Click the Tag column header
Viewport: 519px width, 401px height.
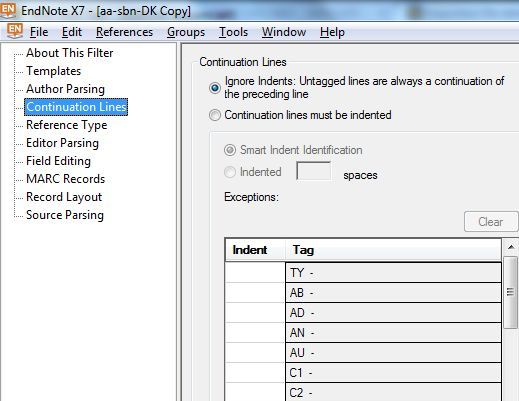coord(393,250)
